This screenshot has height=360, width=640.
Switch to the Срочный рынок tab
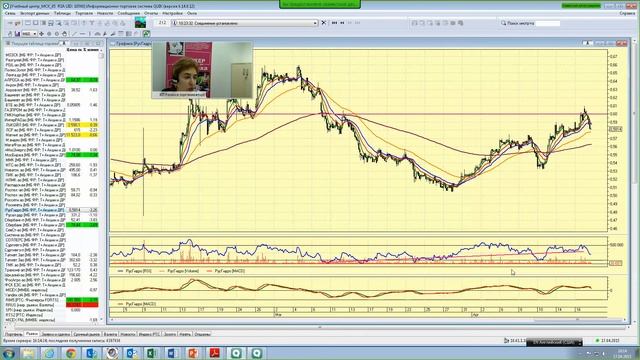87,334
